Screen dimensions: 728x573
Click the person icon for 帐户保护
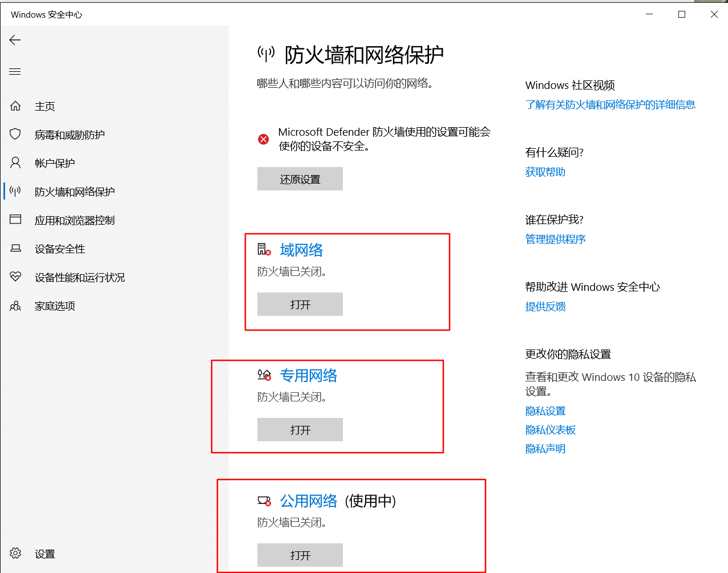coord(15,163)
